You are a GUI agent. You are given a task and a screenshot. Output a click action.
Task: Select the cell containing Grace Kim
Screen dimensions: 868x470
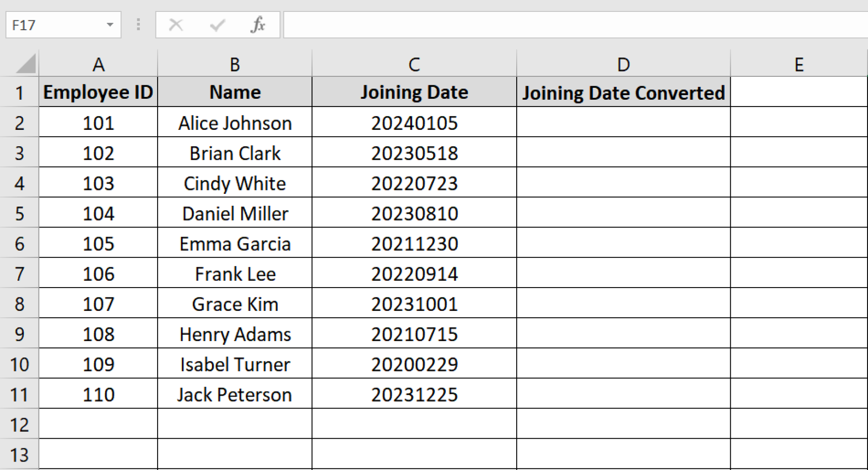(234, 304)
